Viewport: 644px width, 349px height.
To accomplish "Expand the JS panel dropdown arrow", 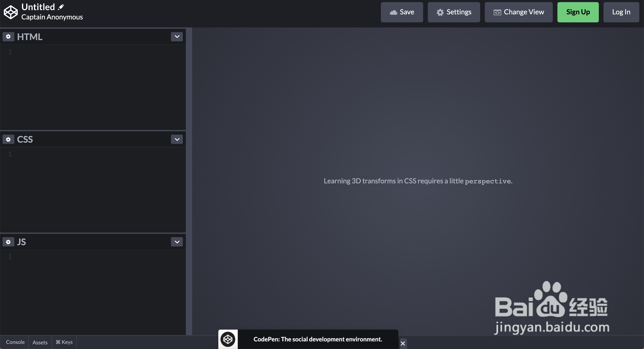I will [x=177, y=242].
